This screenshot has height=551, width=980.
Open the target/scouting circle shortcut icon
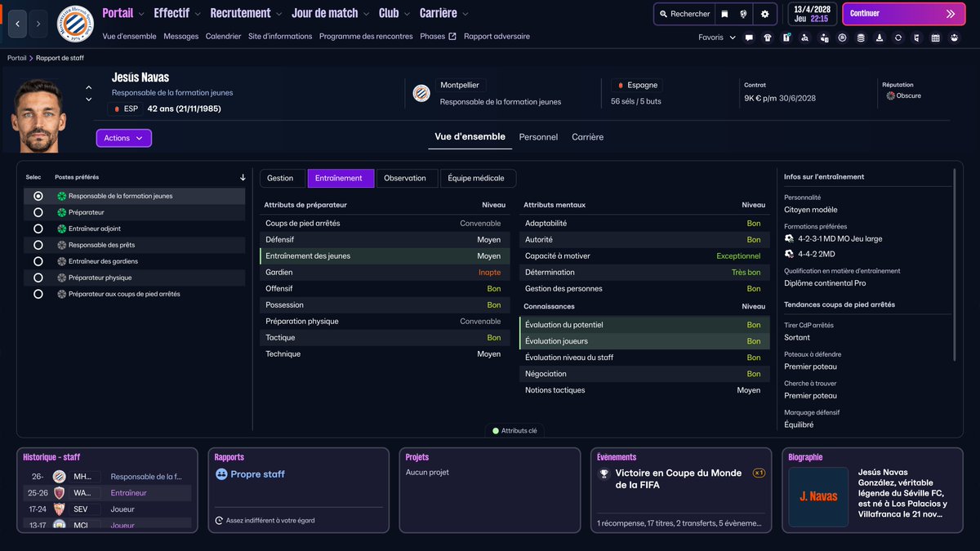842,38
